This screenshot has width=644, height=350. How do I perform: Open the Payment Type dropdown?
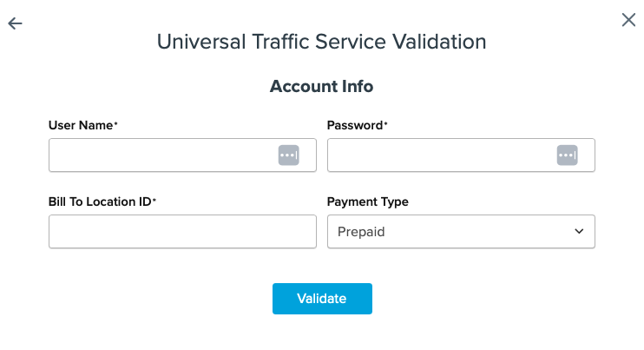tap(461, 232)
